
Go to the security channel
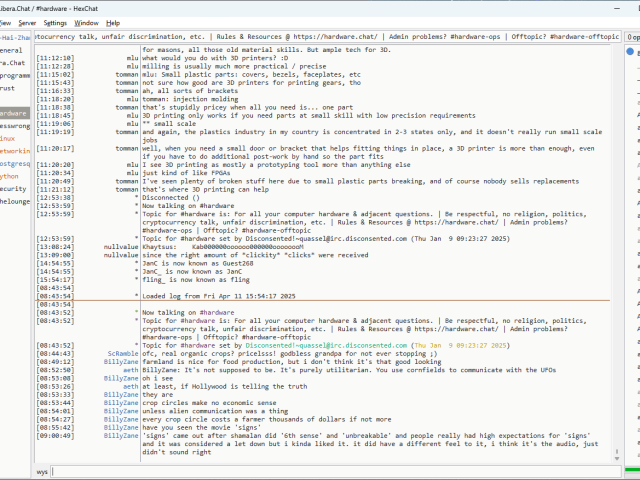pos(13,188)
